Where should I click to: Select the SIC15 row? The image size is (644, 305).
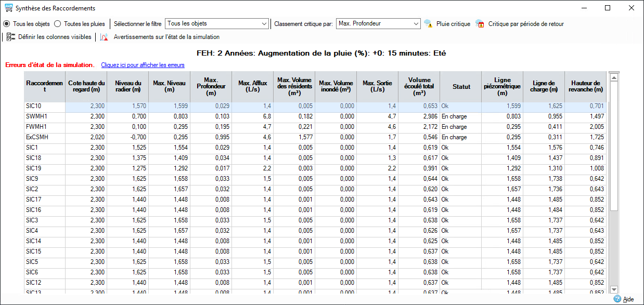click(x=315, y=251)
